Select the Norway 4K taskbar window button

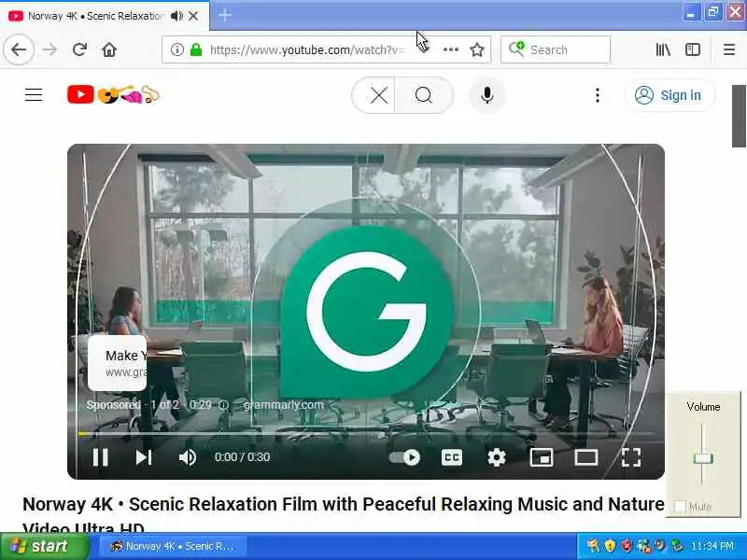(173, 546)
